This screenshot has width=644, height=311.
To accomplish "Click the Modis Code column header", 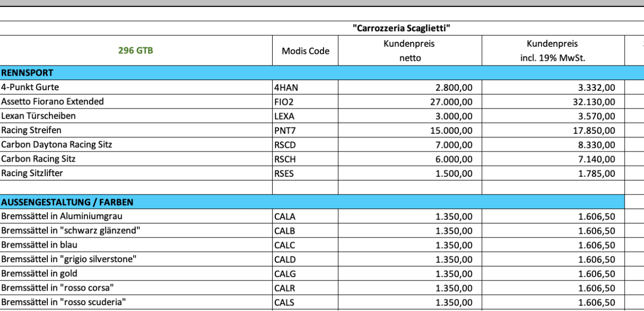I will (305, 50).
